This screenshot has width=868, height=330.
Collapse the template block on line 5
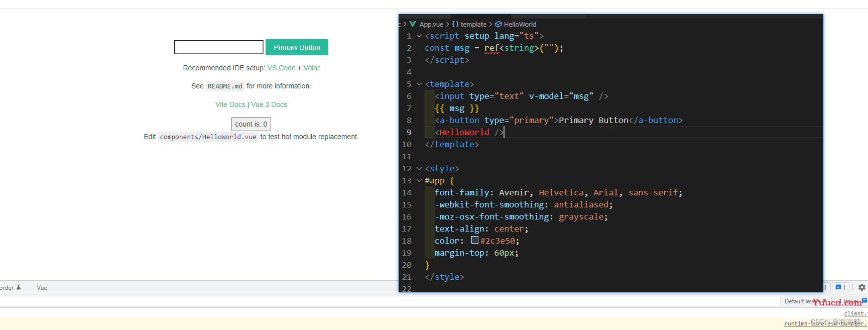pyautogui.click(x=419, y=84)
